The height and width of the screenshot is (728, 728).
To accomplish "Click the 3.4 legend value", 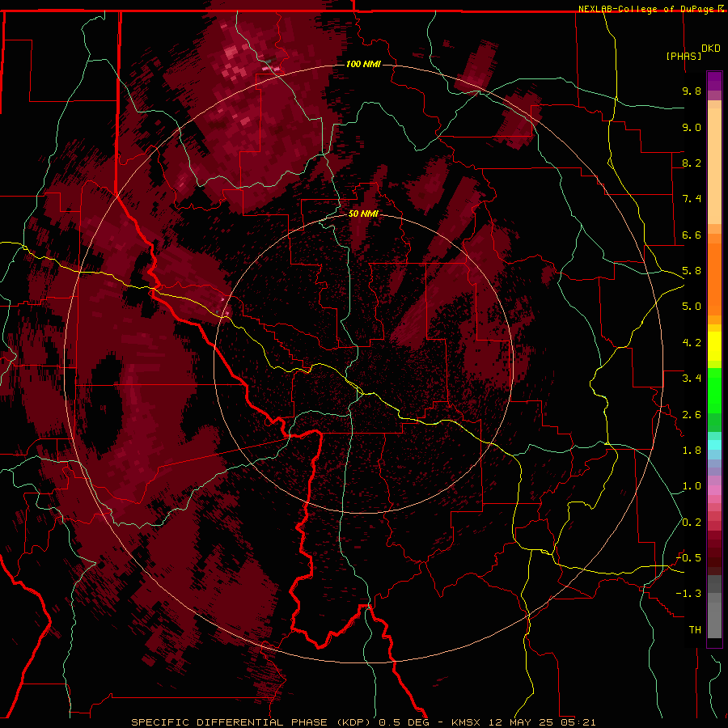I will pyautogui.click(x=692, y=379).
